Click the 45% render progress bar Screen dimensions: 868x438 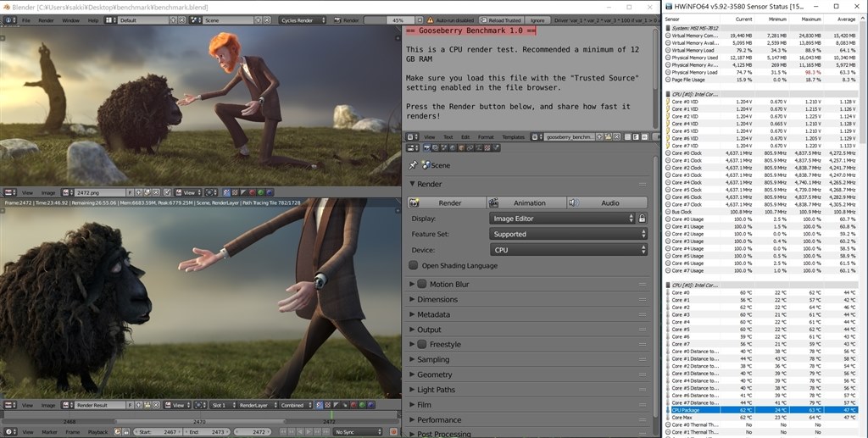(389, 20)
